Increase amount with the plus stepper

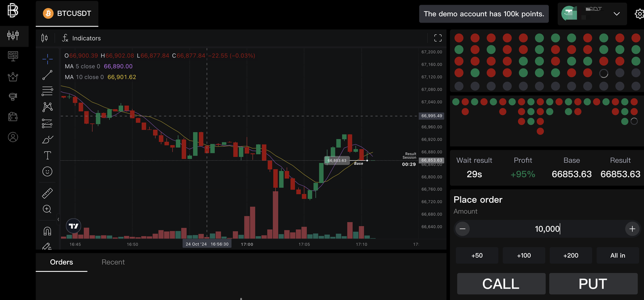(x=632, y=229)
